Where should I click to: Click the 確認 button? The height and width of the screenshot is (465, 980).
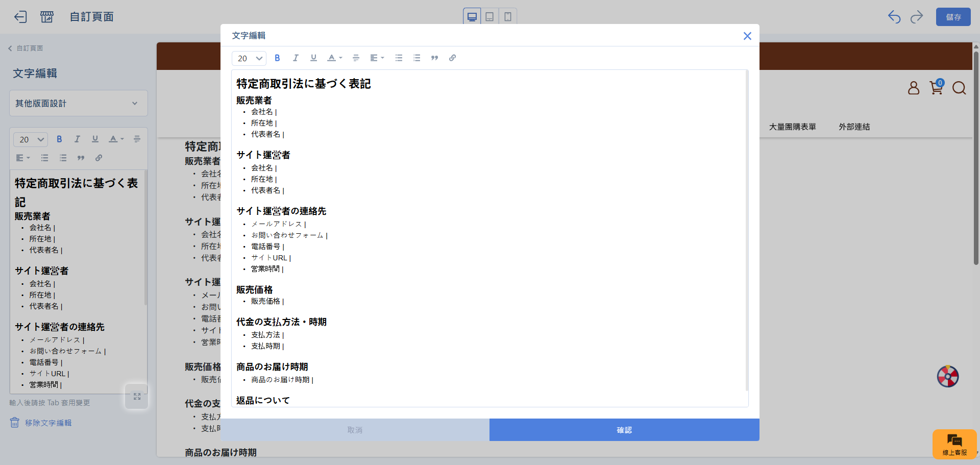click(624, 430)
